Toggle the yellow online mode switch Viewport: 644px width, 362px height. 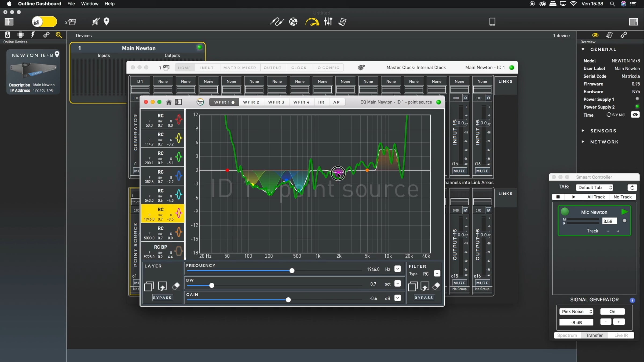44,22
